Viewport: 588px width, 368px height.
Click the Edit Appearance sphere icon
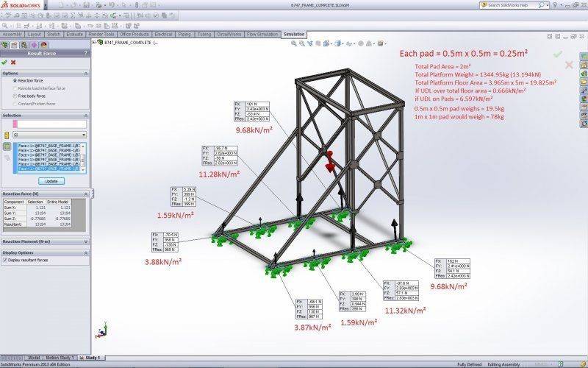click(x=361, y=43)
